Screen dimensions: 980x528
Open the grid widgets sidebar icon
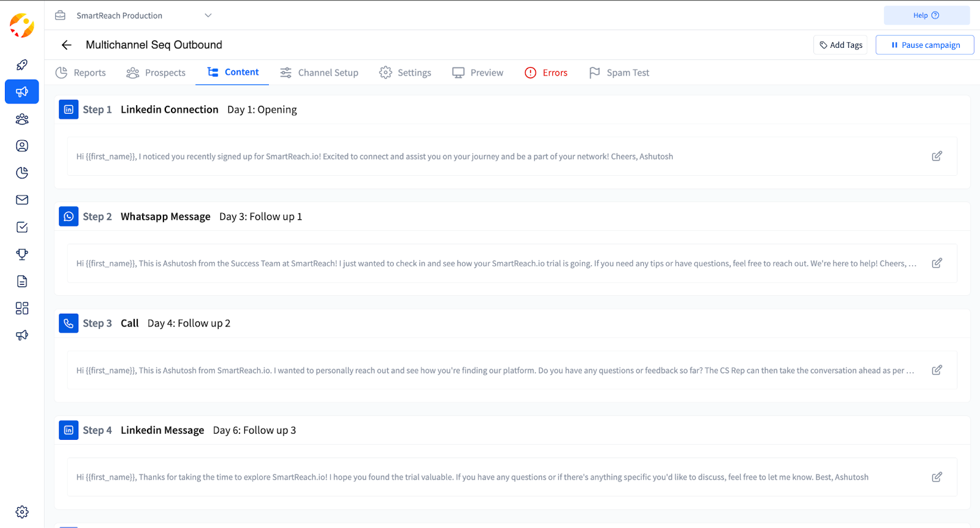tap(22, 308)
